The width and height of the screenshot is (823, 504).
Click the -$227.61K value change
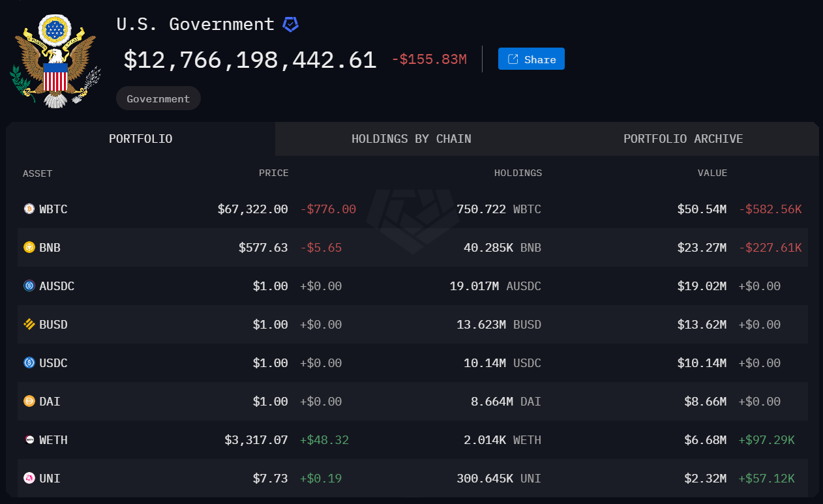(770, 248)
